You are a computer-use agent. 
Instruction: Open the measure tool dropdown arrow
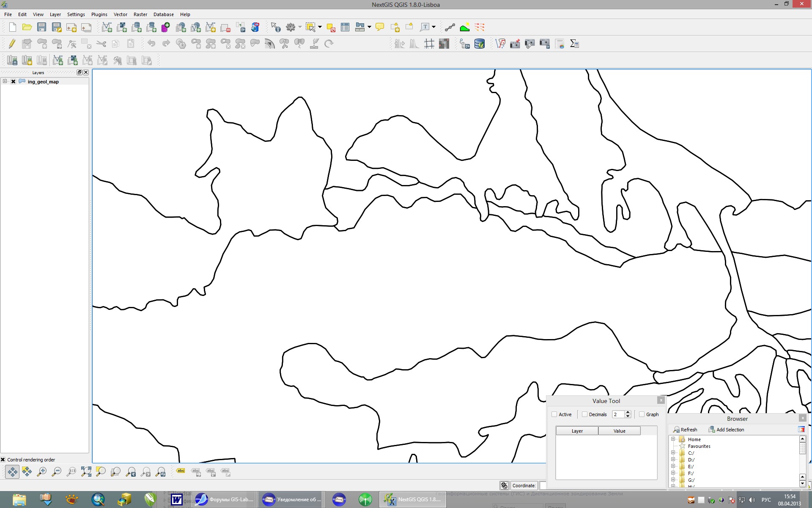369,27
